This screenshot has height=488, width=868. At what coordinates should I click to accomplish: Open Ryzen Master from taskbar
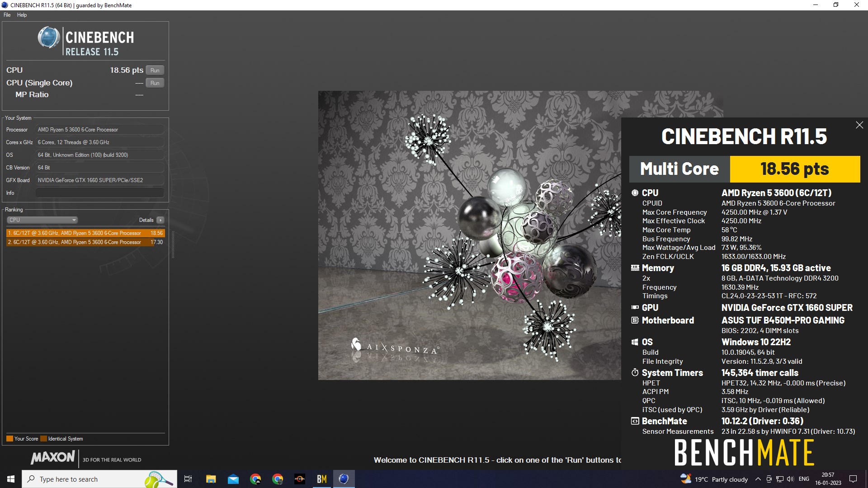300,479
